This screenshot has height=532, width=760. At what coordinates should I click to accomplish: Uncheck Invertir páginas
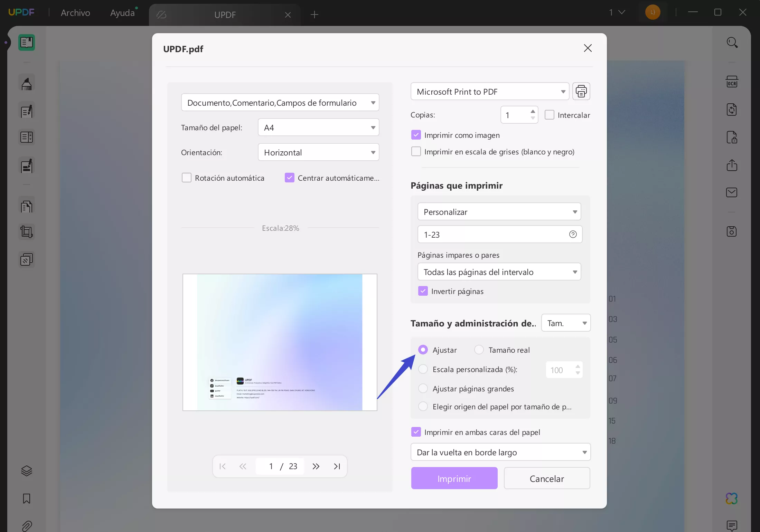click(423, 291)
